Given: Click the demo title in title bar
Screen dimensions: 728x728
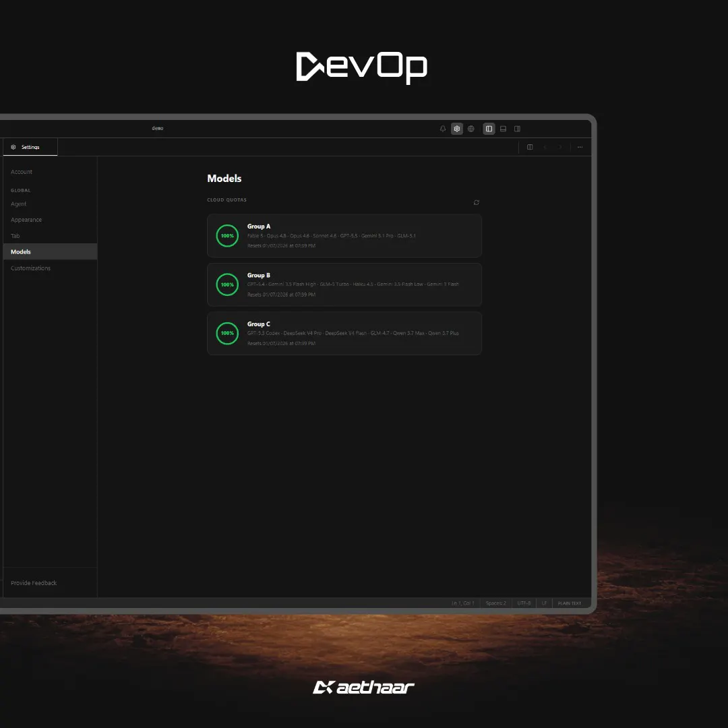Looking at the screenshot, I should pos(157,128).
